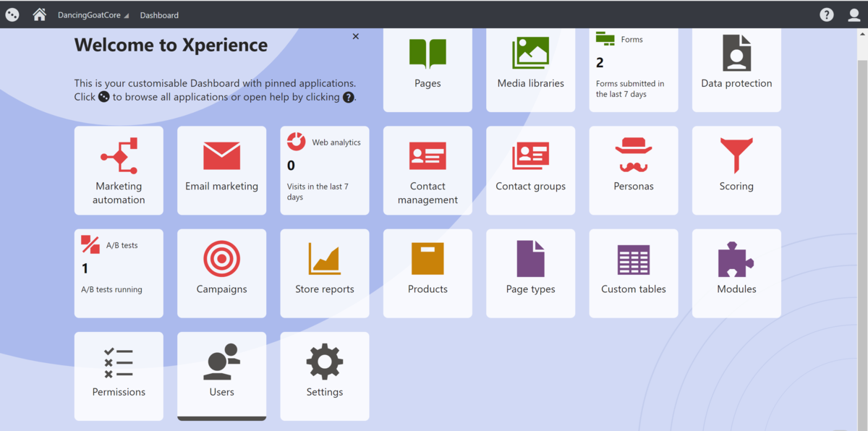
Task: Click 'Visits in the last 7 days' text
Action: tap(318, 192)
